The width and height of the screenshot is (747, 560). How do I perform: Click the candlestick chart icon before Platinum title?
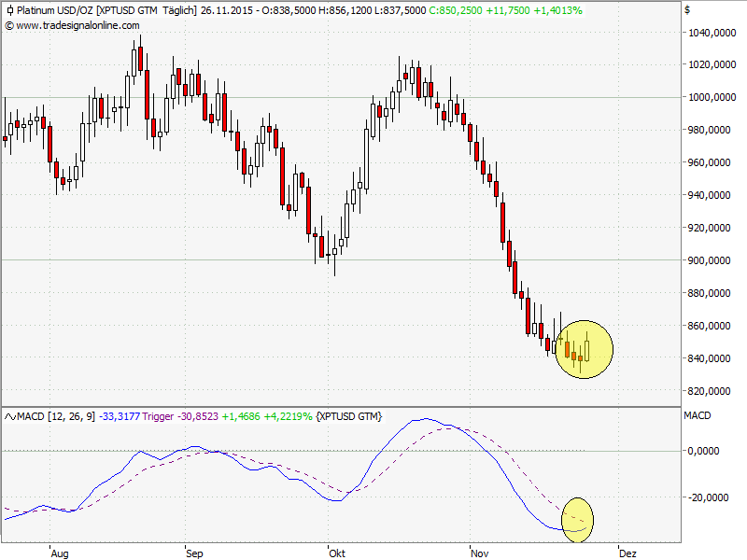click(x=9, y=10)
